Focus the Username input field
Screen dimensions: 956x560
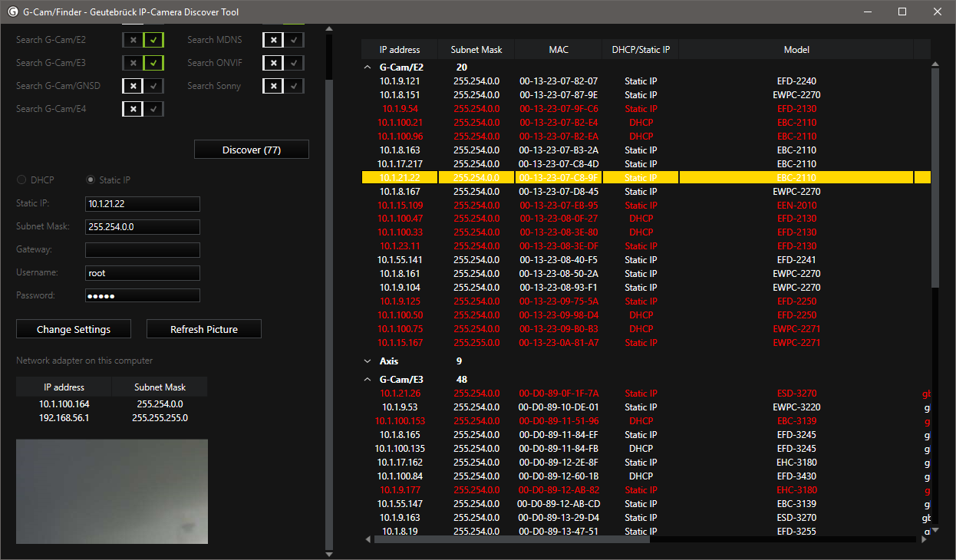click(x=143, y=272)
